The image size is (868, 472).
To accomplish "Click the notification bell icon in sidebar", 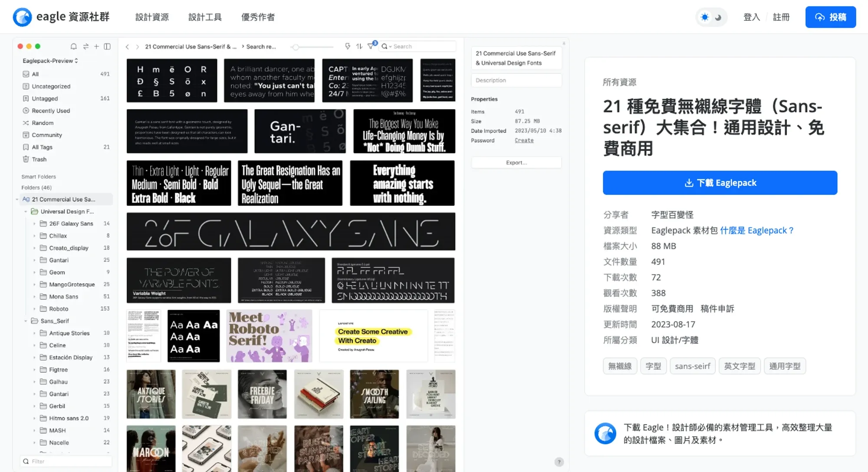I will tap(74, 46).
